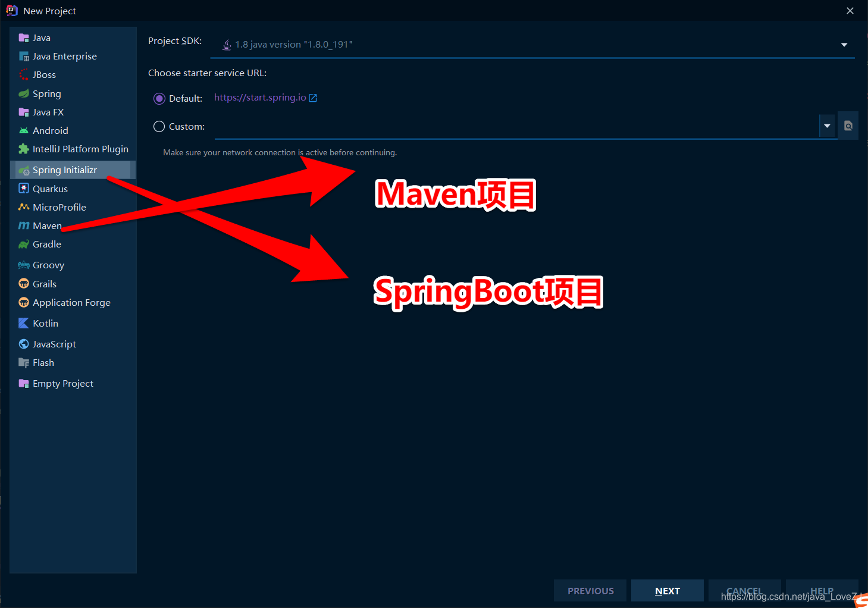Viewport: 868px width, 608px height.
Task: Click the JavaScript globe icon
Action: click(24, 344)
